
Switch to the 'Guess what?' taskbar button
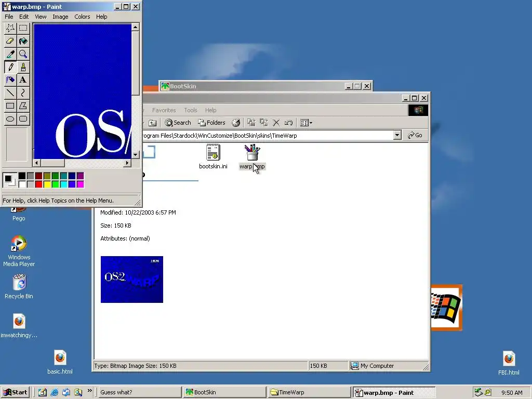tap(139, 393)
